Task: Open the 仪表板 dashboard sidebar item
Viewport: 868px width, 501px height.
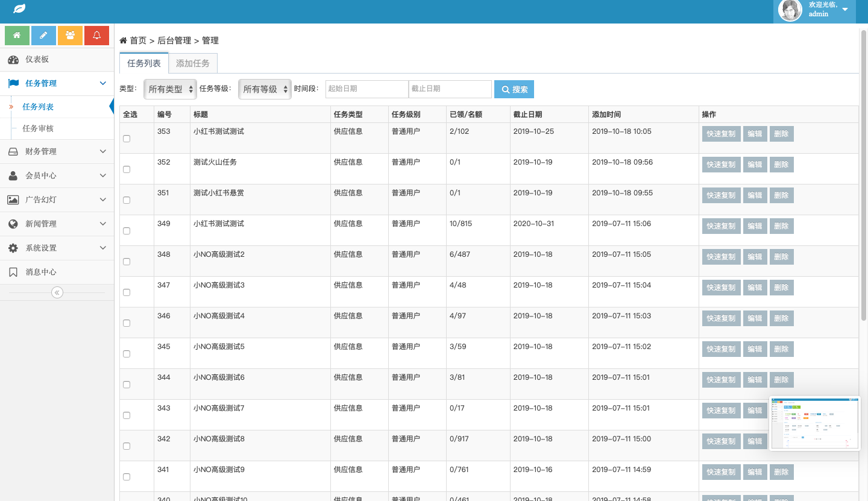Action: pos(37,59)
